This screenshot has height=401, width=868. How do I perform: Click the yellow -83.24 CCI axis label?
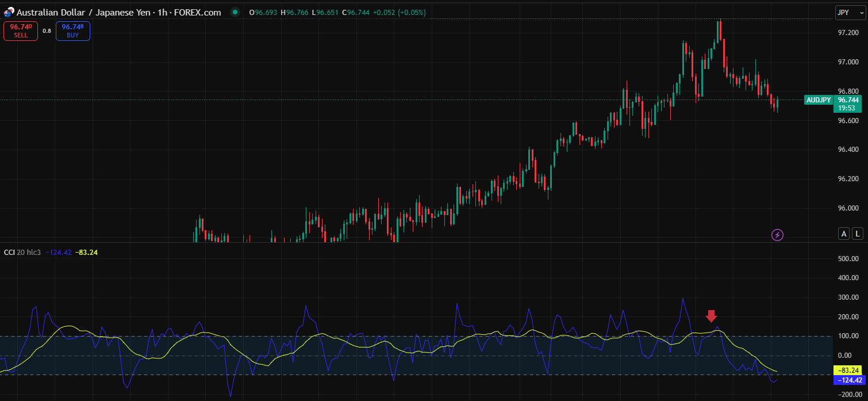848,371
